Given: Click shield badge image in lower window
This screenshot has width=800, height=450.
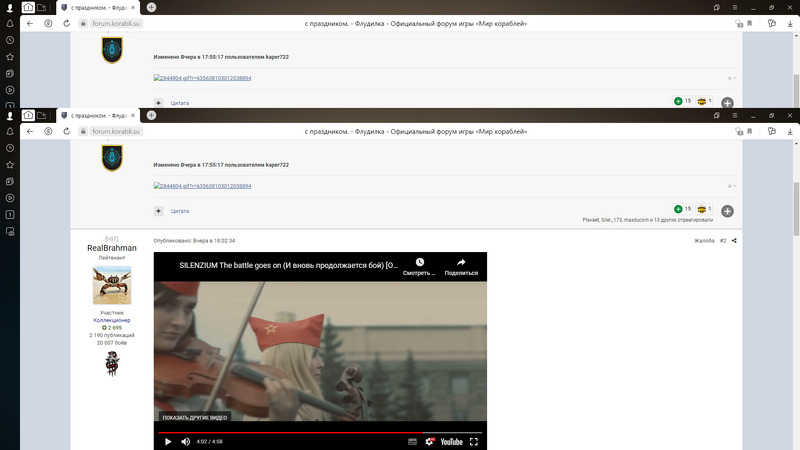Looking at the screenshot, I should coord(112,158).
